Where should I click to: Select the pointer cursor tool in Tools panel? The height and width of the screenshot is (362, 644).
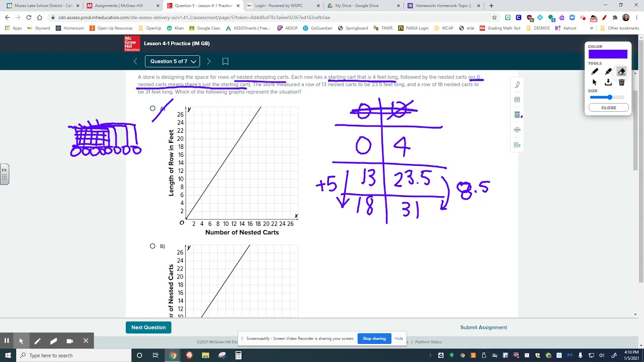(595, 82)
